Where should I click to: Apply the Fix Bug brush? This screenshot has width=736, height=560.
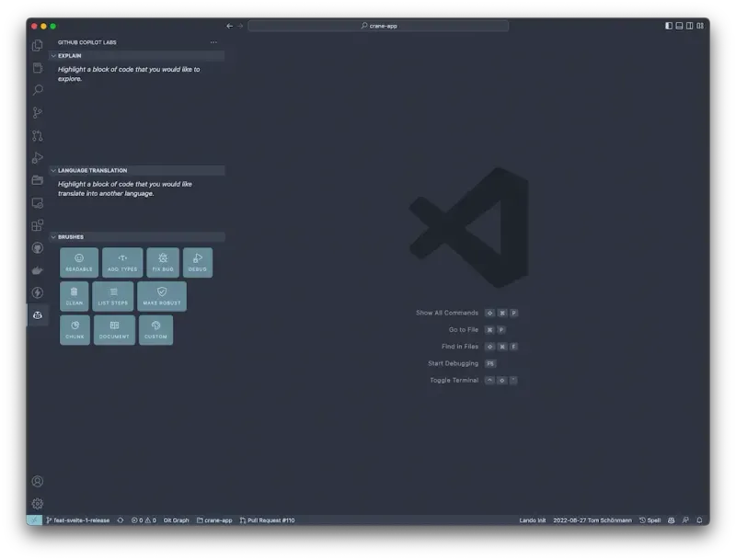pyautogui.click(x=163, y=263)
